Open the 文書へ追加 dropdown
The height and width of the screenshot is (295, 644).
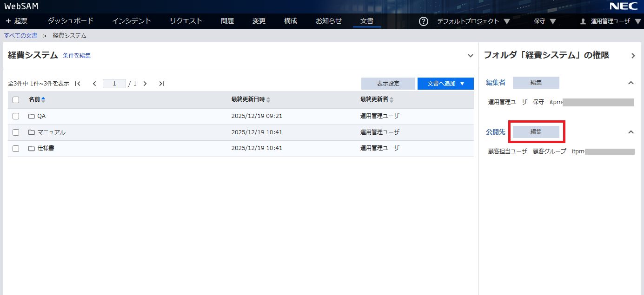pos(445,84)
